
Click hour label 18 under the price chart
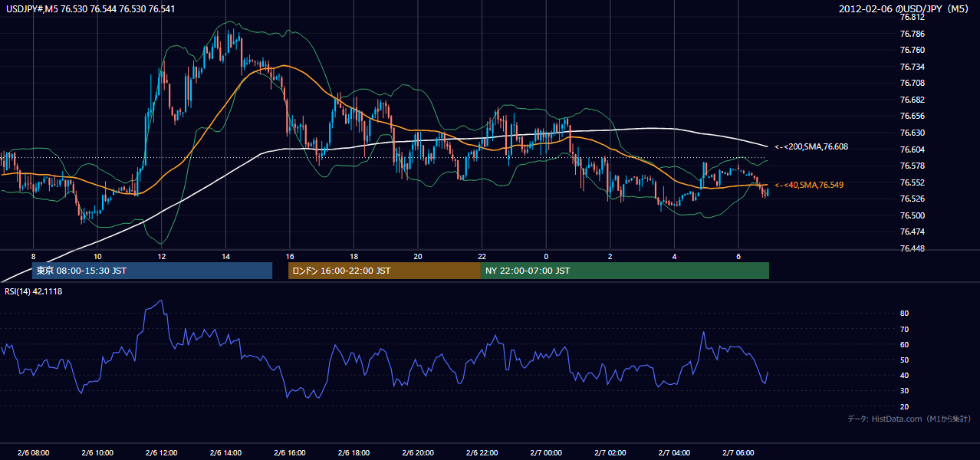tap(354, 256)
